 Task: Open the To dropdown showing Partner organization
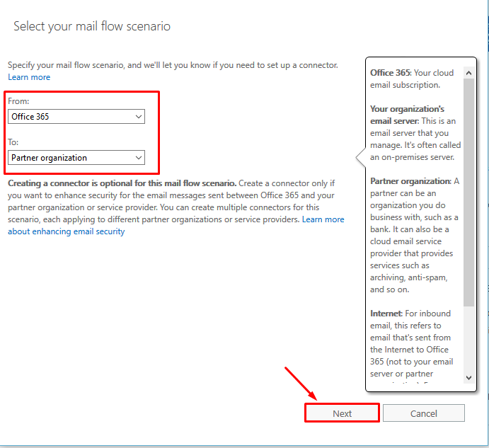[x=76, y=158]
